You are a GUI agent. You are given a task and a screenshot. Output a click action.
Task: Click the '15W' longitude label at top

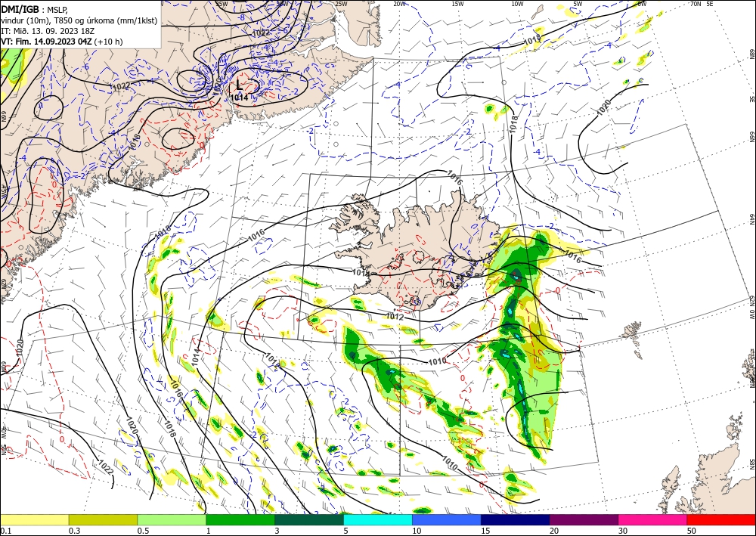point(457,4)
